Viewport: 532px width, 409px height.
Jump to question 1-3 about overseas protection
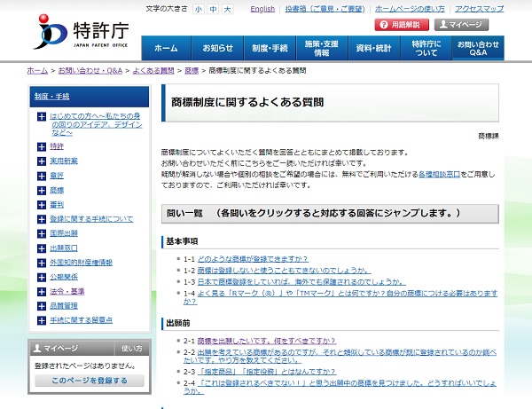[x=301, y=282]
